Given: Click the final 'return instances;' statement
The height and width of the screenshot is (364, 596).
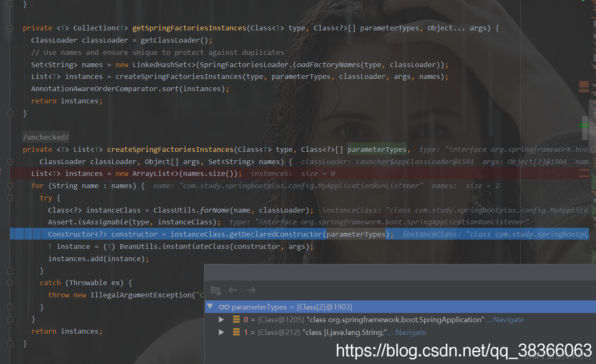Looking at the screenshot, I should click(x=67, y=332).
